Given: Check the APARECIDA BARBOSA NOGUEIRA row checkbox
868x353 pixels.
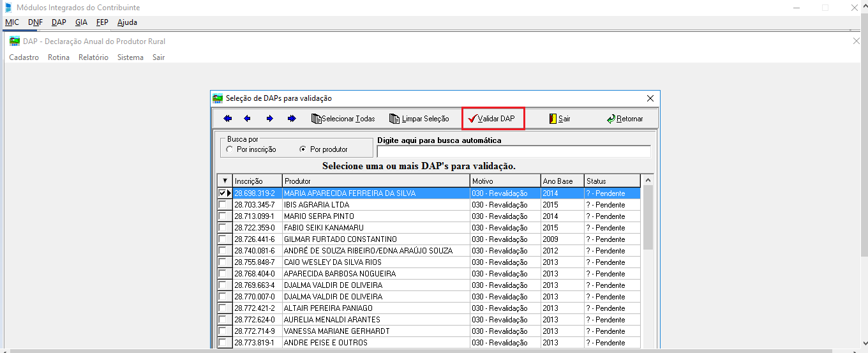Looking at the screenshot, I should tap(222, 274).
